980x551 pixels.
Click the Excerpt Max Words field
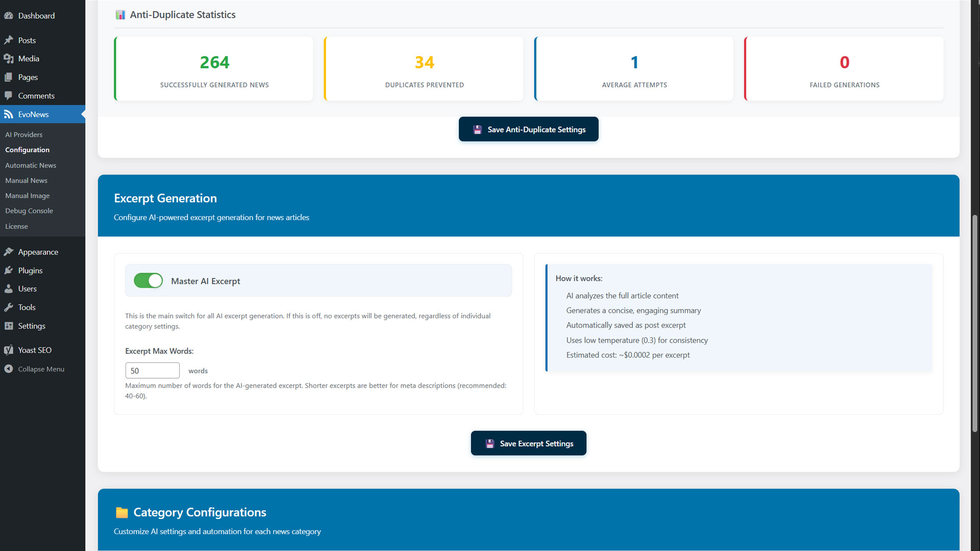point(152,371)
